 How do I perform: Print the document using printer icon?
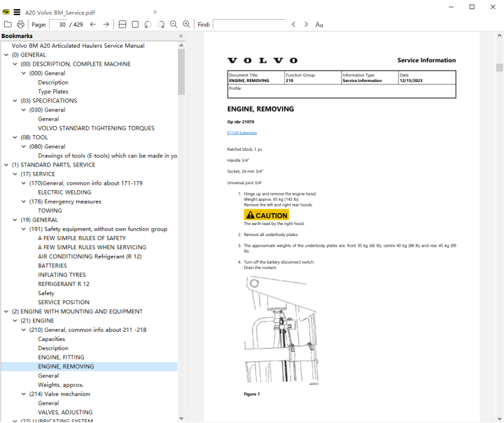click(x=20, y=24)
